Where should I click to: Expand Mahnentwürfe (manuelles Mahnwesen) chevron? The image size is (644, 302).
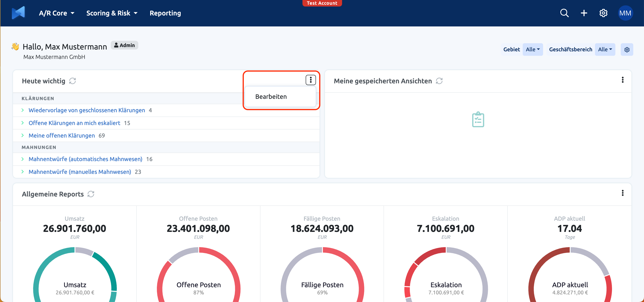point(23,172)
